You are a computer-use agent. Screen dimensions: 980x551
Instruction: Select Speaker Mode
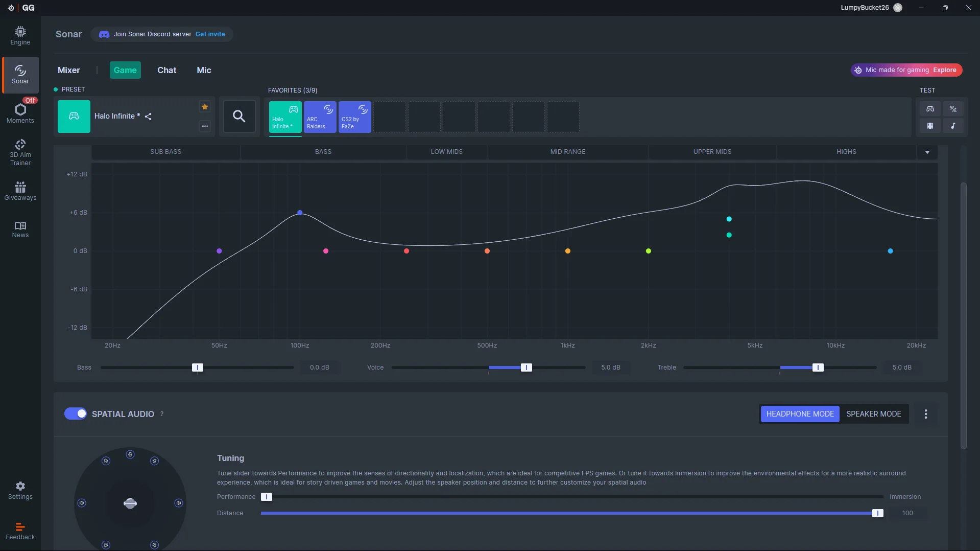pyautogui.click(x=873, y=414)
